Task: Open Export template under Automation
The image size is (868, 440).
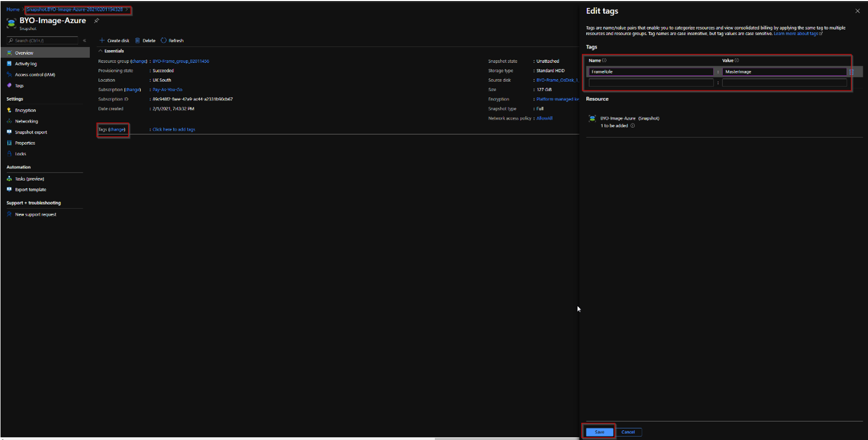Action: 30,190
